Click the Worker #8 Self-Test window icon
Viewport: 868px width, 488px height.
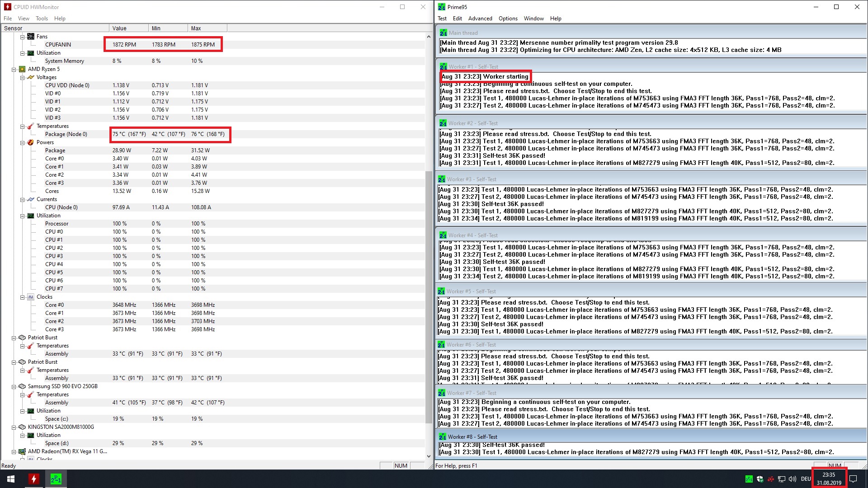tap(443, 437)
